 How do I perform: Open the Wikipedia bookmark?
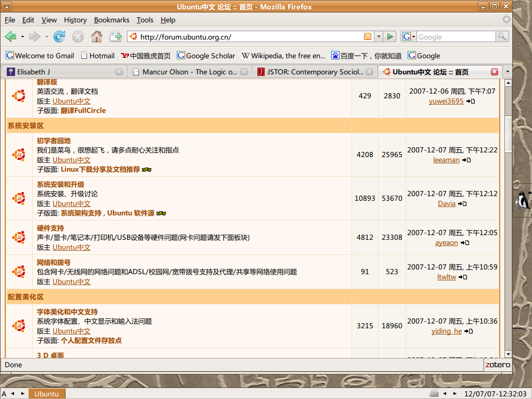pyautogui.click(x=283, y=56)
